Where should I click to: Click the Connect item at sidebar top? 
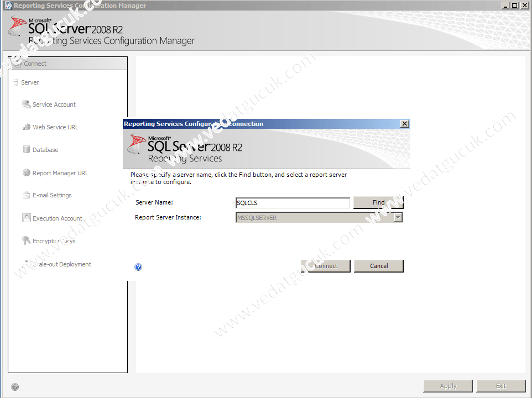point(68,64)
